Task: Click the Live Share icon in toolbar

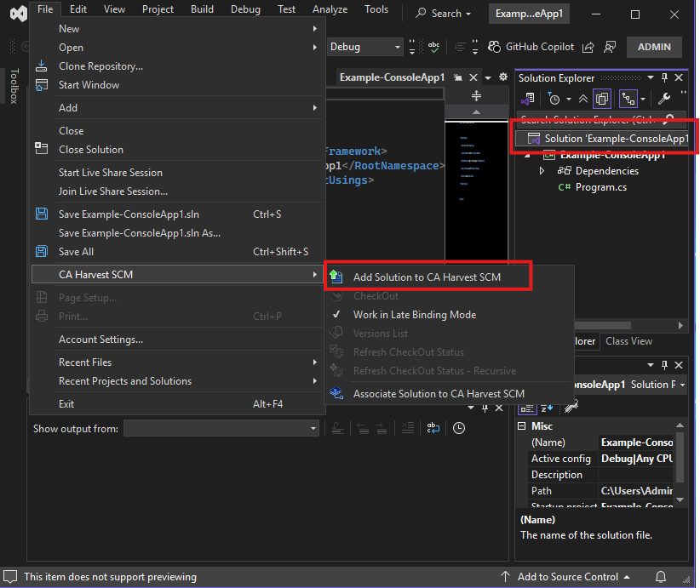Action: 588,47
